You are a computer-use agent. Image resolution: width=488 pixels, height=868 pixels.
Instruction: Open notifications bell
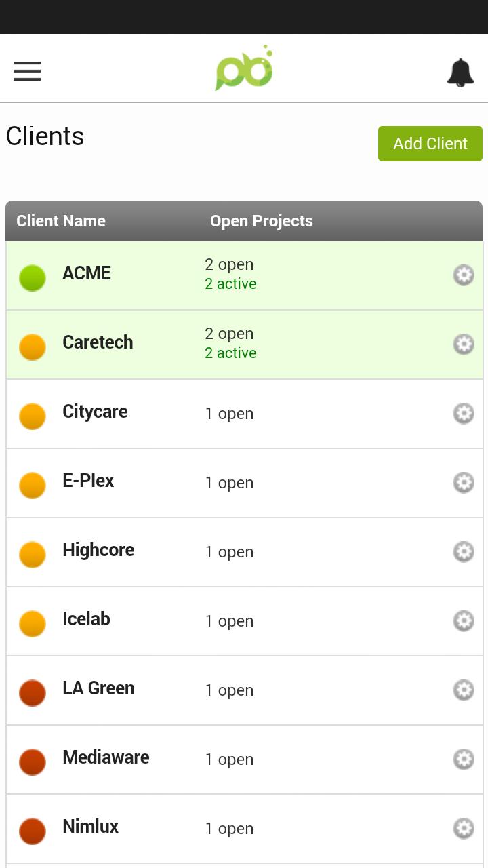(460, 73)
